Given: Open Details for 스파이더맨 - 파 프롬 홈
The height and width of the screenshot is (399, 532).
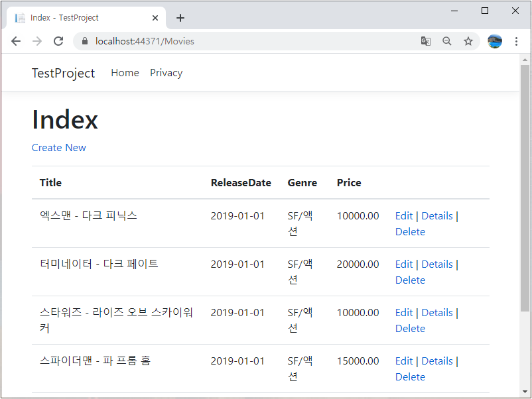Looking at the screenshot, I should [x=437, y=361].
